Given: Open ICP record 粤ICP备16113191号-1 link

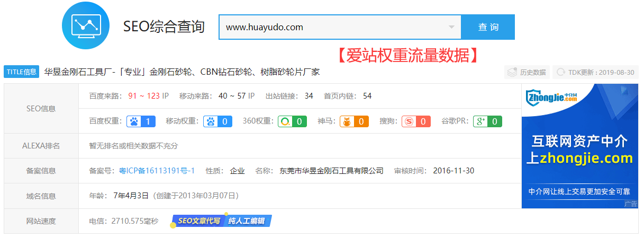Looking at the screenshot, I should click(157, 171).
